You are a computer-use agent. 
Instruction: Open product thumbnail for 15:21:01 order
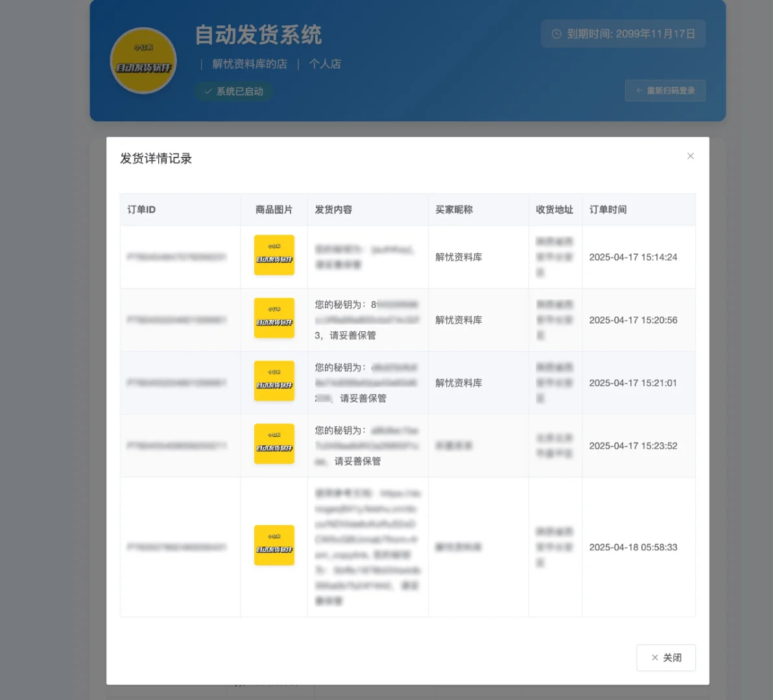point(274,381)
